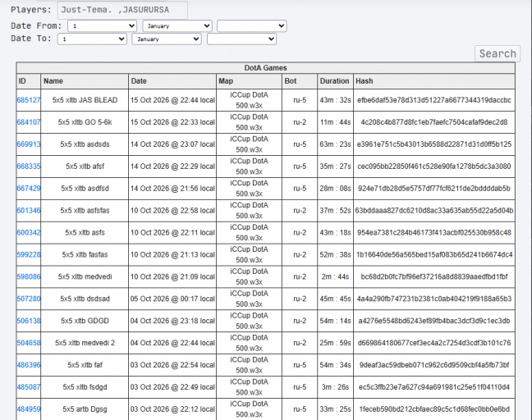Open game ID 685127 link
The image size is (532, 420).
tap(29, 100)
